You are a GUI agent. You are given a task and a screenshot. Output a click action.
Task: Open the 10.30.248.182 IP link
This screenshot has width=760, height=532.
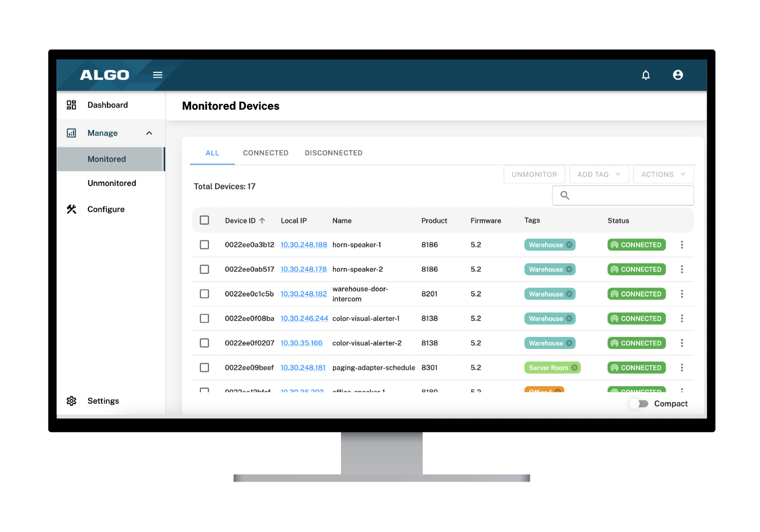pos(303,293)
